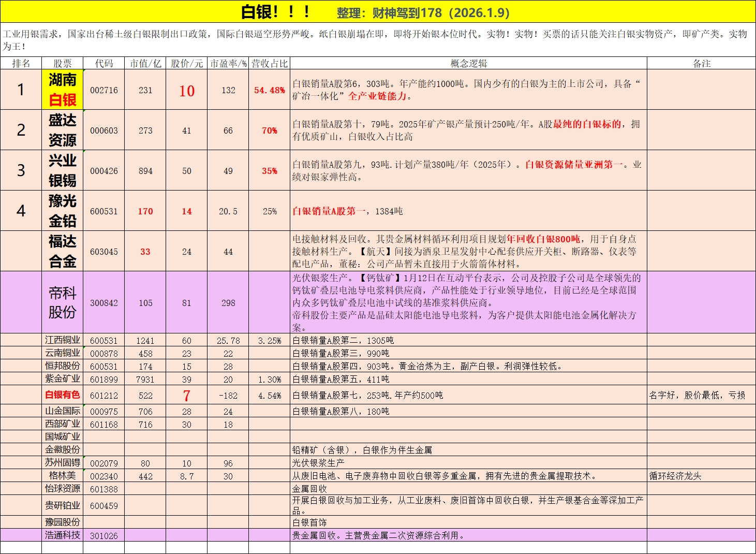
Task: Click the 概念逻辑 column header
Action: pos(469,63)
